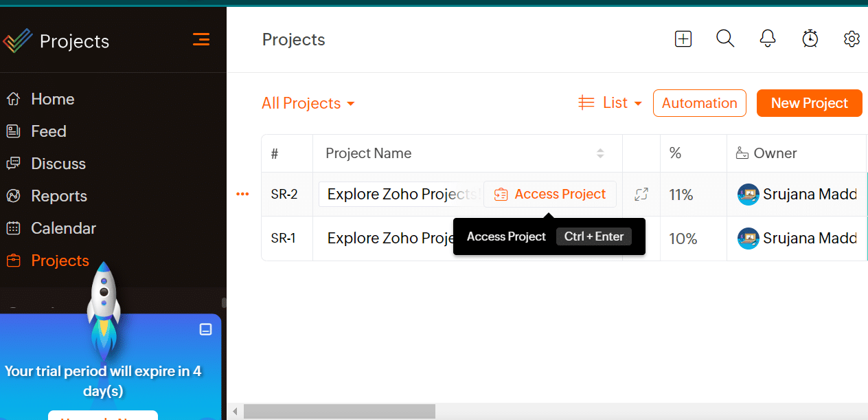Click the Reports icon in sidebar
This screenshot has width=868, height=420.
[13, 196]
